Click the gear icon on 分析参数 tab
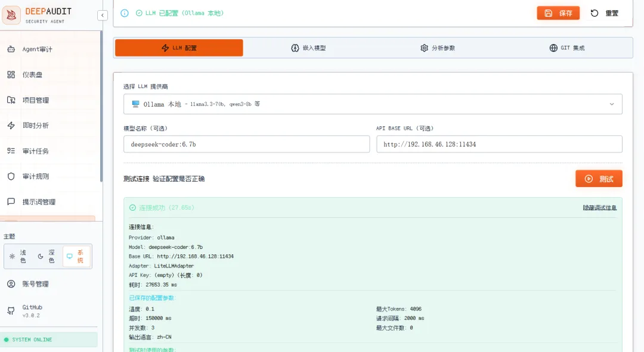The image size is (644, 352). (425, 48)
